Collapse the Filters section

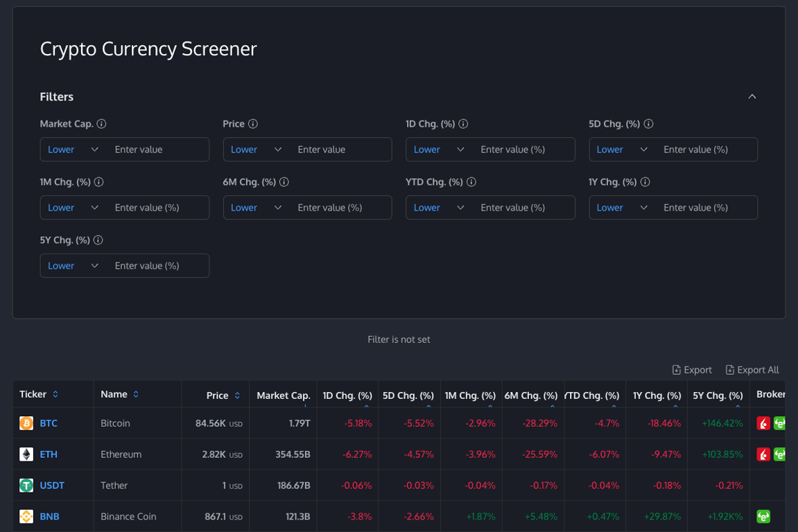click(x=752, y=97)
